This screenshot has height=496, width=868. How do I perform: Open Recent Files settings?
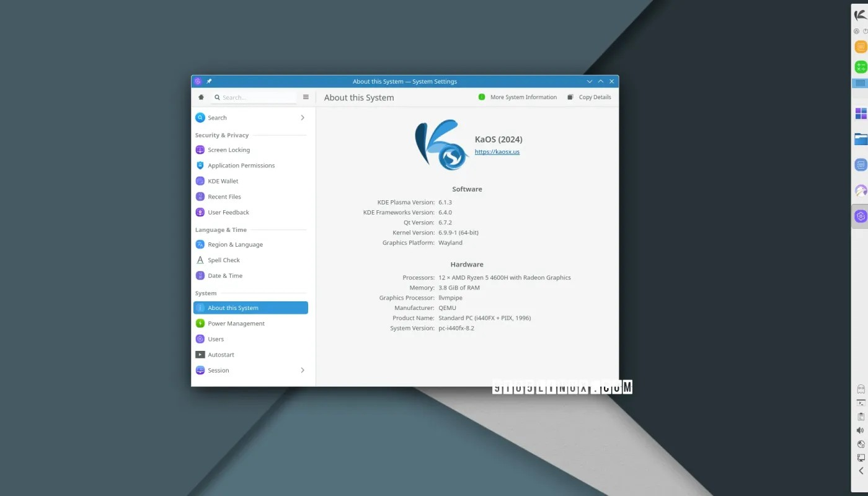[x=250, y=197]
